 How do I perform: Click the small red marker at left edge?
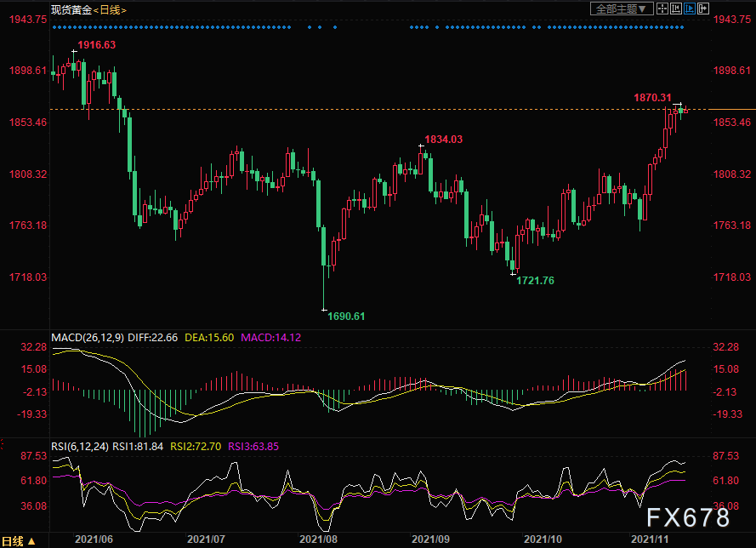2,444
